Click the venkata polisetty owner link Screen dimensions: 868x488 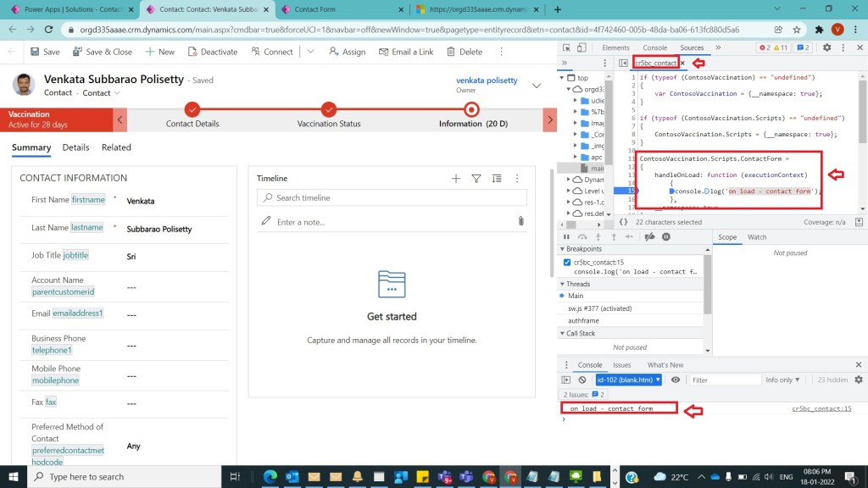click(x=487, y=80)
